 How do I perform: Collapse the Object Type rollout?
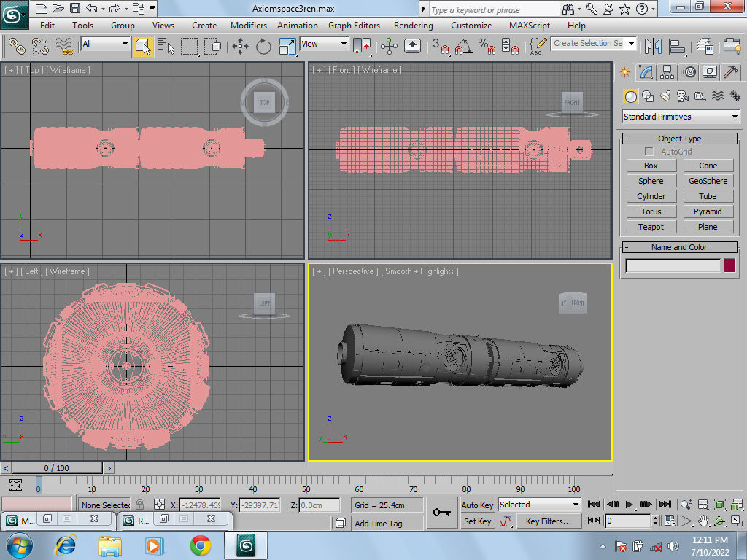point(680,139)
